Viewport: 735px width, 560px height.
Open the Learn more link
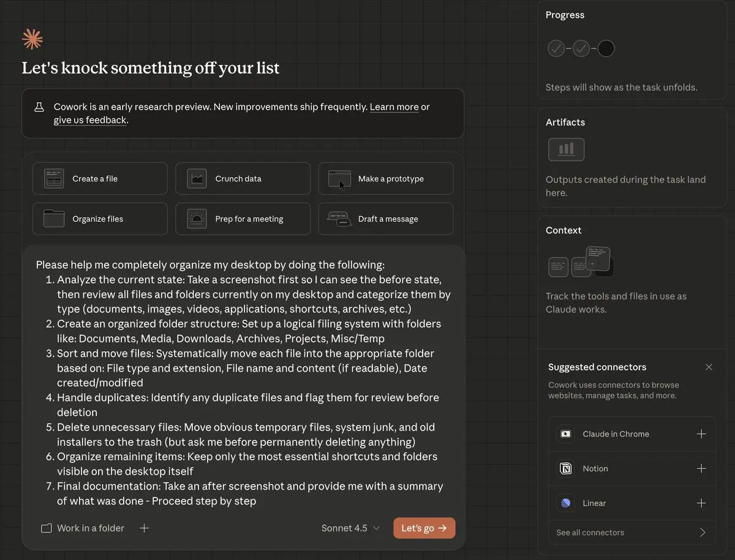[394, 107]
